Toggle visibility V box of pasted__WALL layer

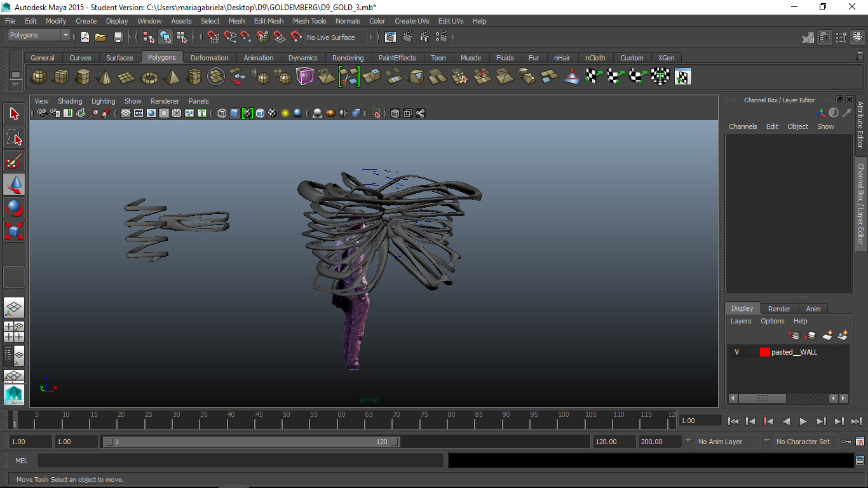[736, 352]
